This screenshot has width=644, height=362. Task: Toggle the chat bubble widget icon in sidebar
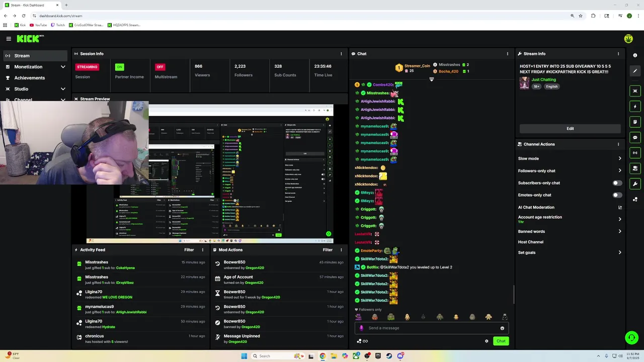pos(635,137)
